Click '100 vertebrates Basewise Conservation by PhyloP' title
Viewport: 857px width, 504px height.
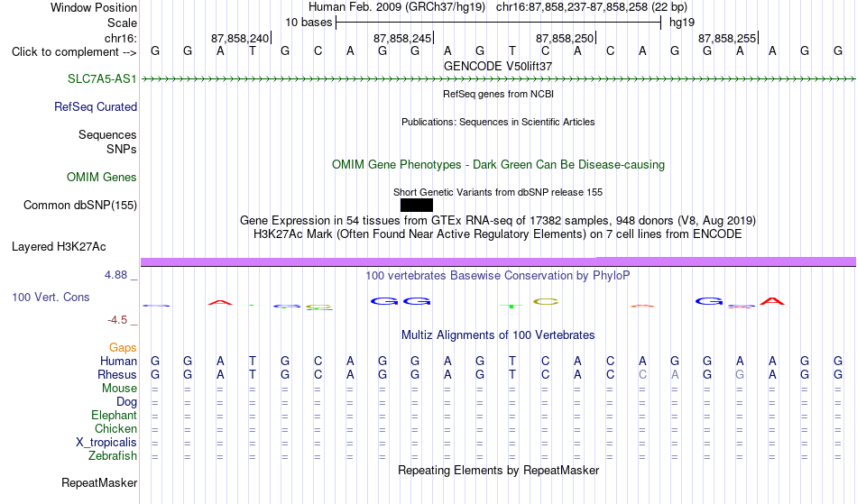click(x=498, y=275)
